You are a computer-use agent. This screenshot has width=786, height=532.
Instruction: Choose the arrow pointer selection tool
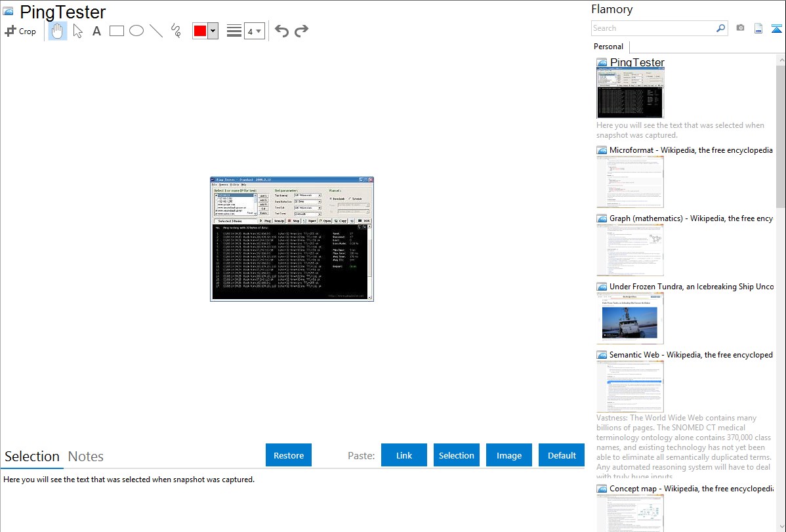click(x=77, y=31)
